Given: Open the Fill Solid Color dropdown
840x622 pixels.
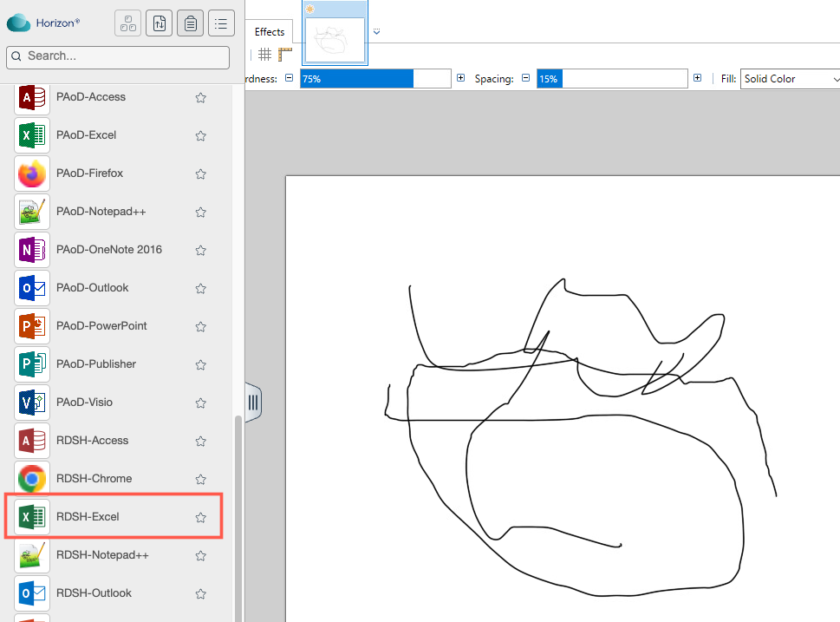Looking at the screenshot, I should (790, 79).
